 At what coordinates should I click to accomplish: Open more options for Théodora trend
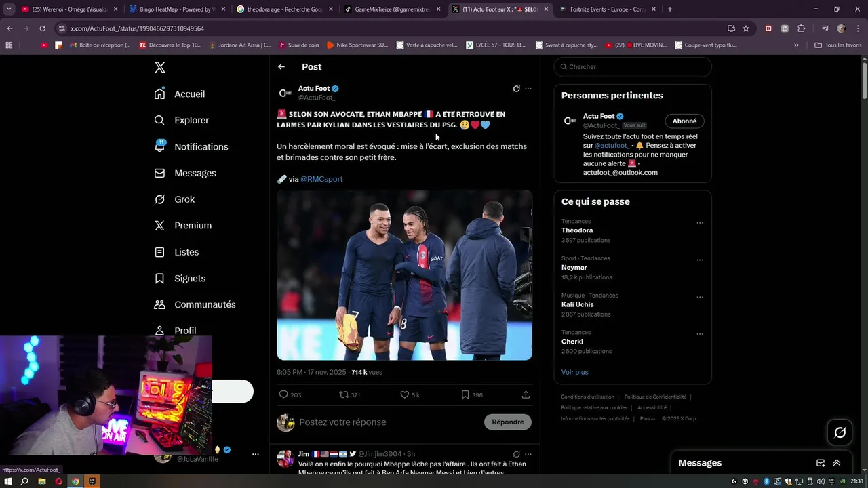pos(700,223)
